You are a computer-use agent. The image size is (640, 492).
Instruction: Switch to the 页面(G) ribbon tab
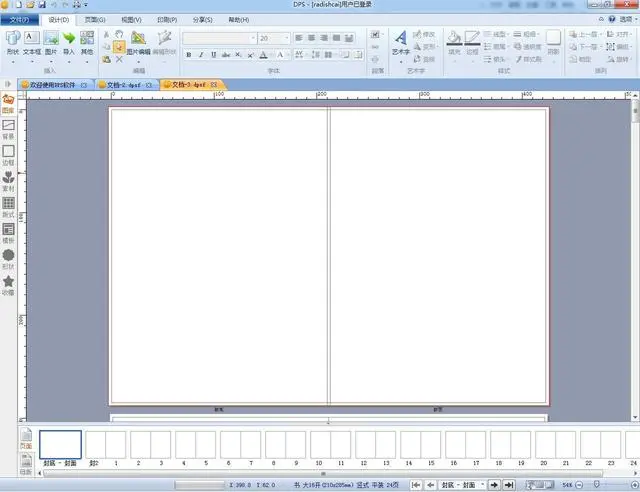(x=95, y=20)
